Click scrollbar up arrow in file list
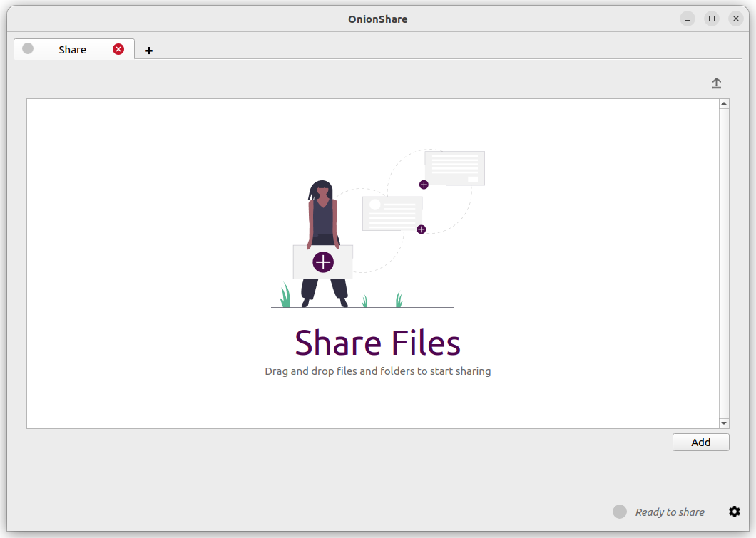This screenshot has width=756, height=538. point(724,103)
